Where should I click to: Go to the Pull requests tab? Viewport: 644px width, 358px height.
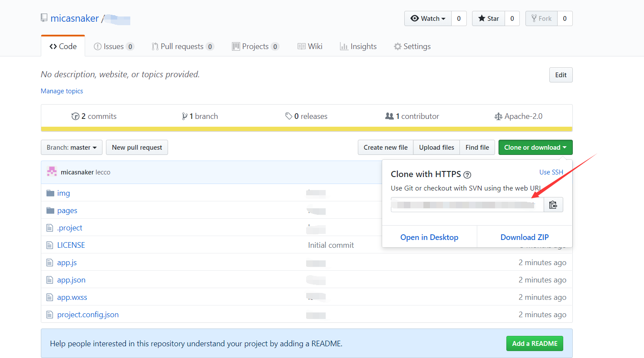tap(183, 46)
